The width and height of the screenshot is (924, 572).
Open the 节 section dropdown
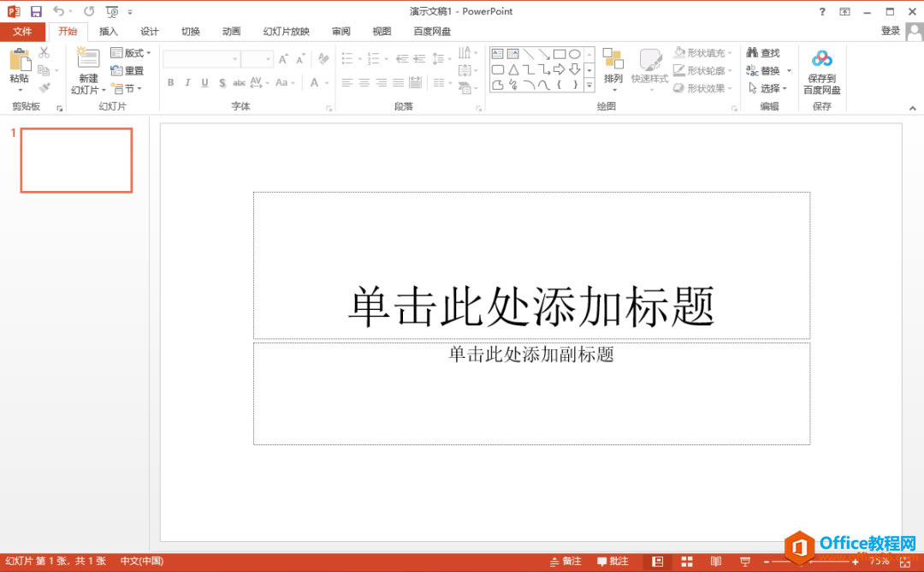(x=126, y=88)
